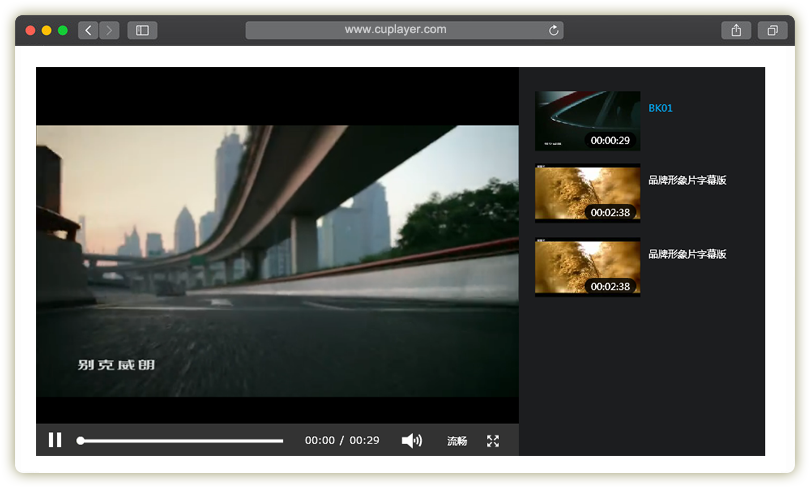The image size is (810, 488).
Task: Play the BK01 video thumbnail
Action: click(587, 121)
